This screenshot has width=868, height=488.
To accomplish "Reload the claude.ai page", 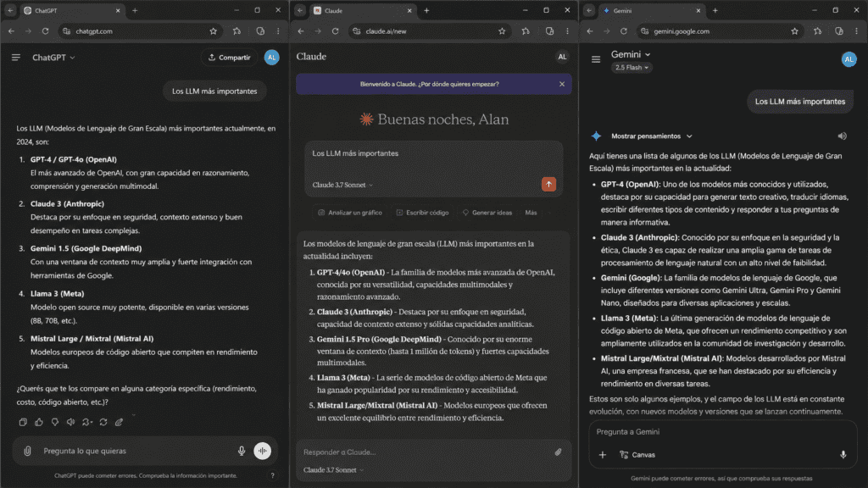I will (x=335, y=31).
